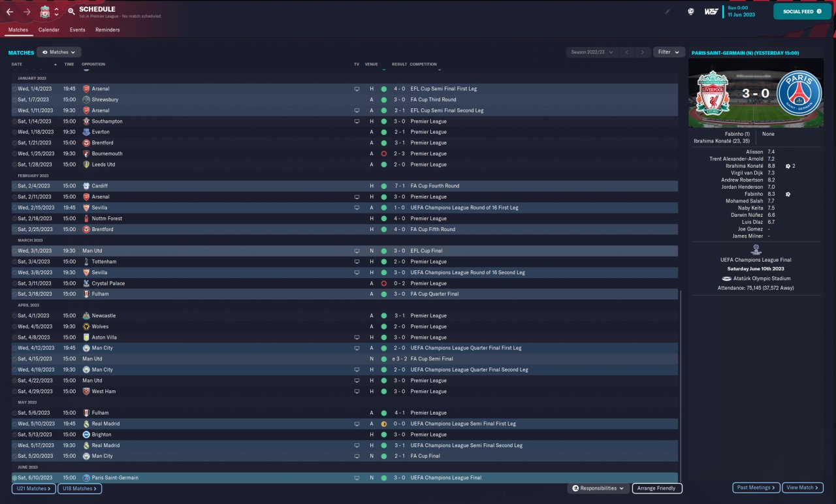
Task: Click the football globe icon beside WS
Action: pyautogui.click(x=691, y=11)
